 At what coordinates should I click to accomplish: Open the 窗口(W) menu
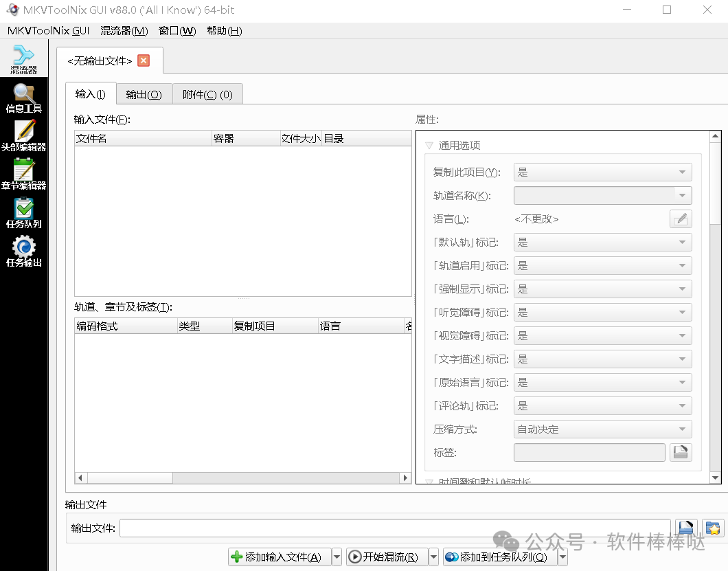pyautogui.click(x=177, y=31)
